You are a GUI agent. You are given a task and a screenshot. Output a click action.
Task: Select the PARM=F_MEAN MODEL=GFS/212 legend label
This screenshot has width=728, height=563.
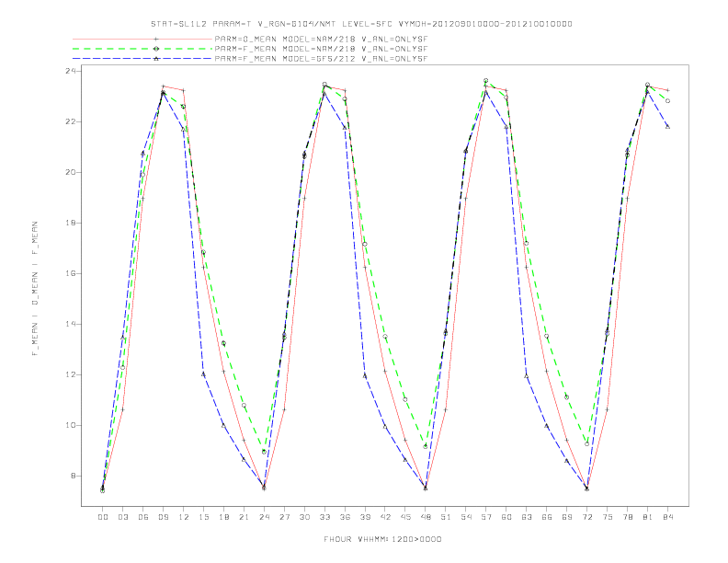[321, 59]
